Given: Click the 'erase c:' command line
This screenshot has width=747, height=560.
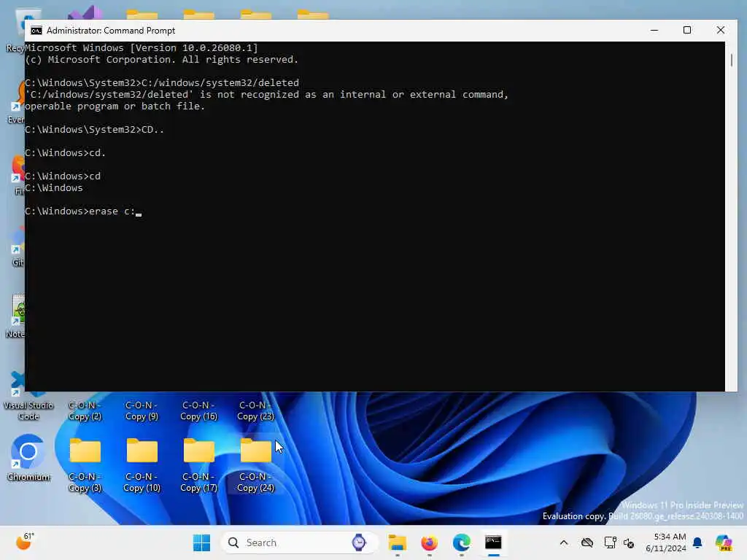Looking at the screenshot, I should tap(83, 211).
